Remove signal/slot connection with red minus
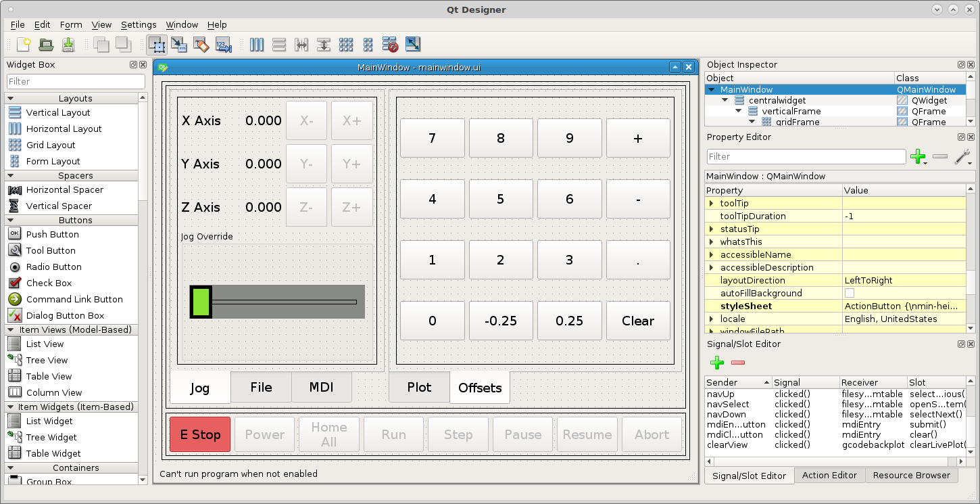This screenshot has height=504, width=980. pos(738,363)
